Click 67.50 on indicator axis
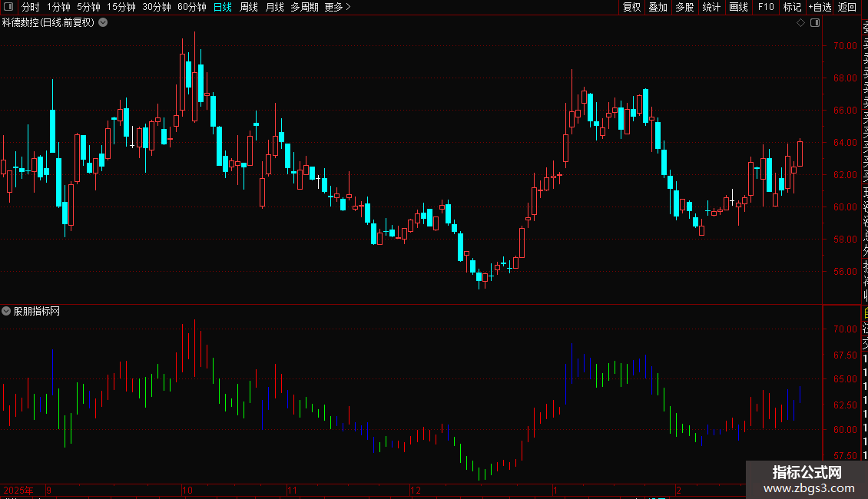 point(845,355)
